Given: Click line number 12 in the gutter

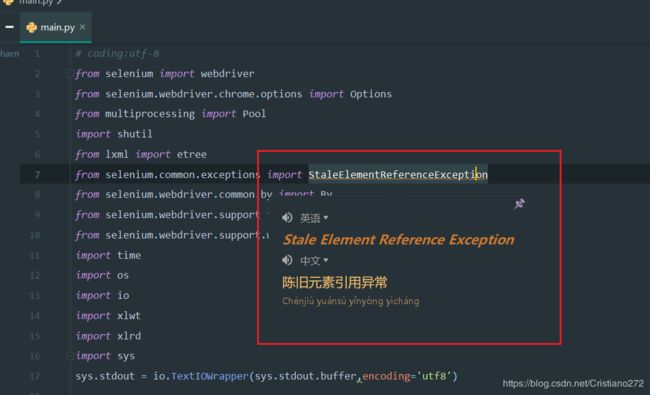Looking at the screenshot, I should point(35,275).
